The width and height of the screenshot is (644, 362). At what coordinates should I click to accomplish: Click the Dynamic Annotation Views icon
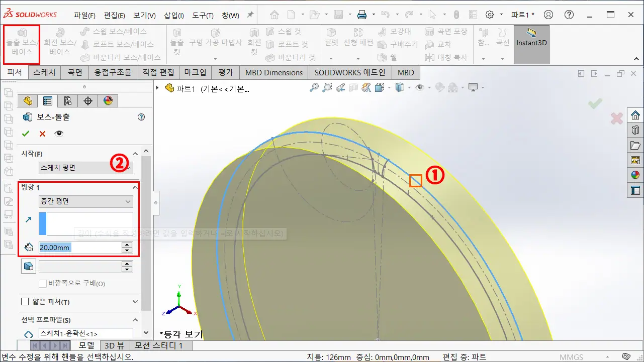coord(366,88)
